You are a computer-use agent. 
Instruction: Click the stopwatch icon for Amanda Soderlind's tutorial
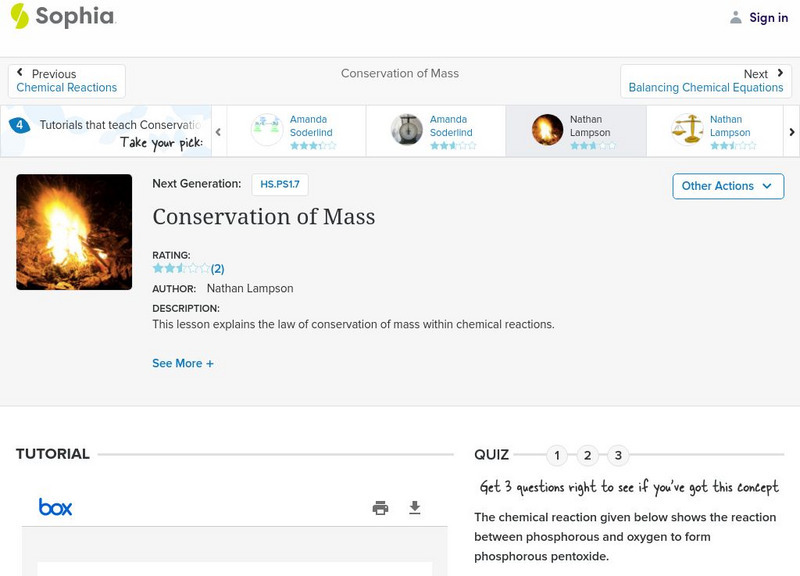click(x=410, y=128)
